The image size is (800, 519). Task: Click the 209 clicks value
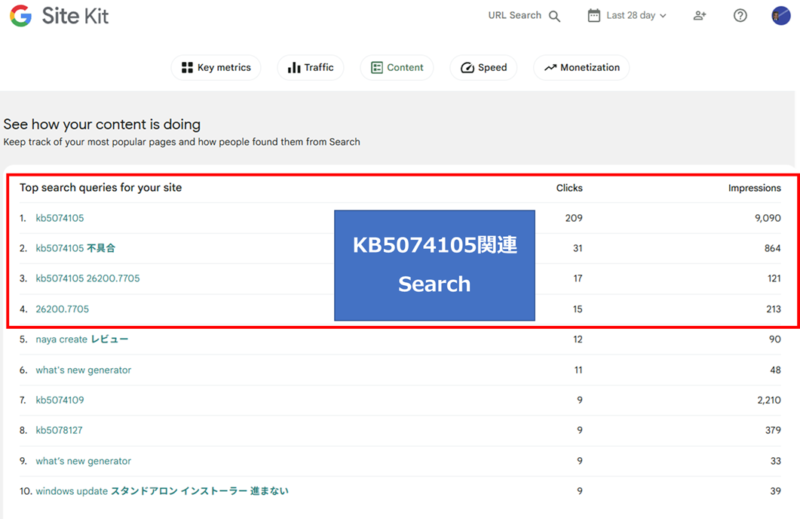tap(573, 218)
